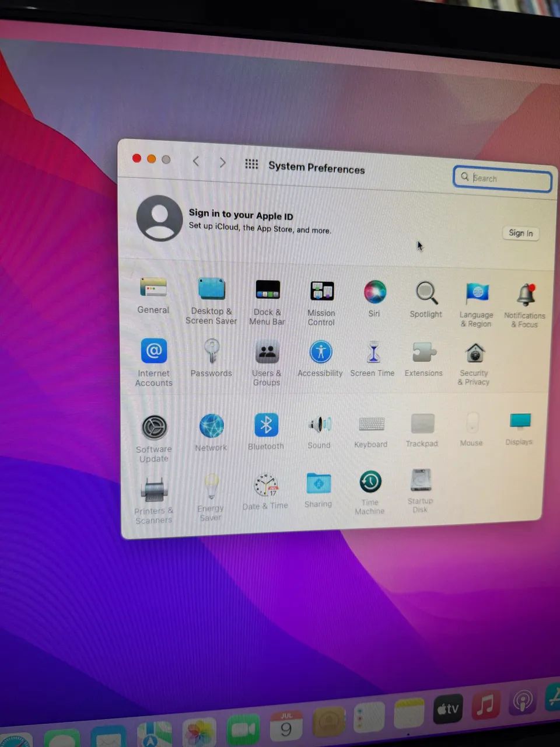
Task: Go forward with the right chevron
Action: (222, 162)
